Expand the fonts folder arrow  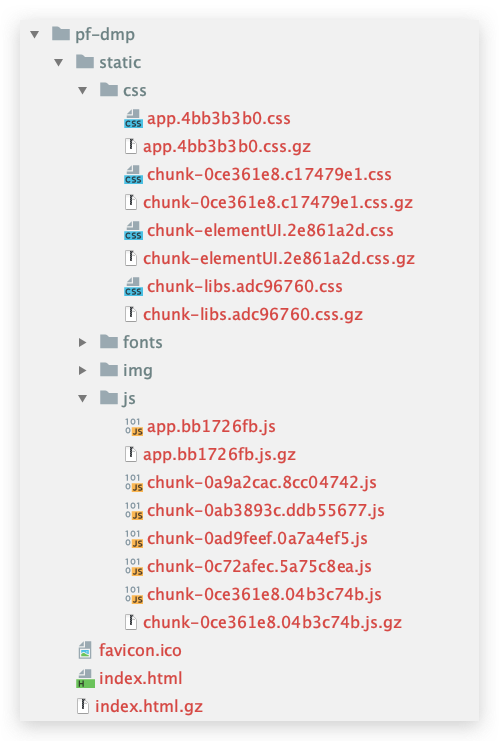[x=83, y=343]
